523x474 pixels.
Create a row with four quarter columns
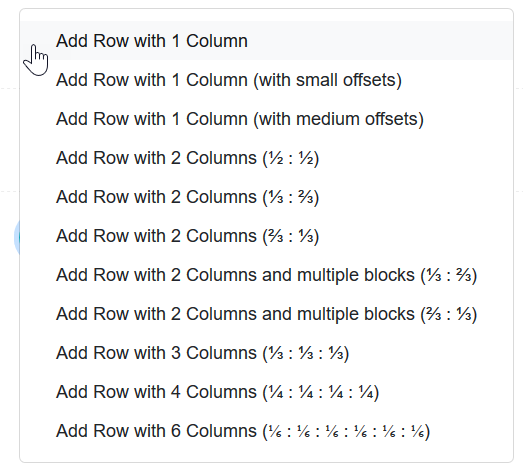tap(266, 392)
